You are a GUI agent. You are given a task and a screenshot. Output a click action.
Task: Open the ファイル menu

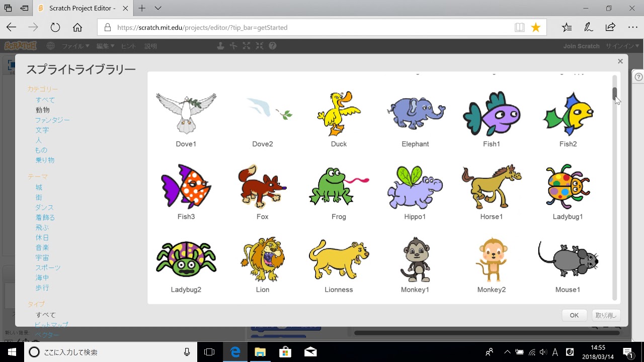tap(75, 46)
